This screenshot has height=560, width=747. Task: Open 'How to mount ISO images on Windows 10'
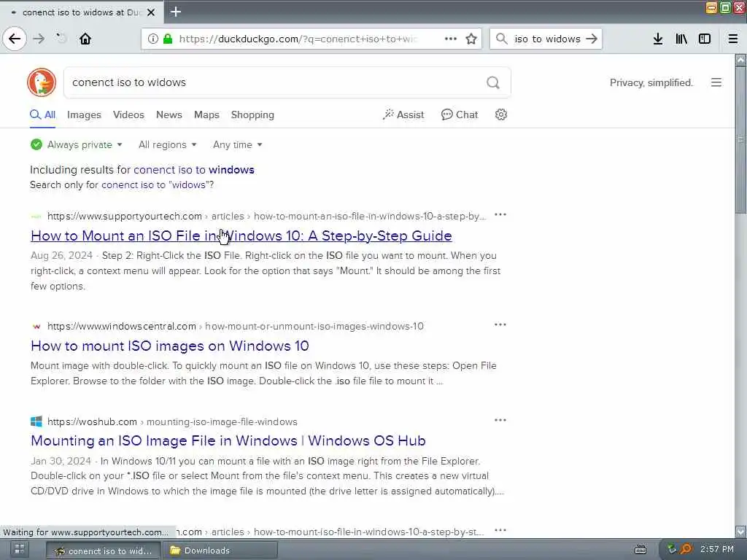[x=169, y=346]
